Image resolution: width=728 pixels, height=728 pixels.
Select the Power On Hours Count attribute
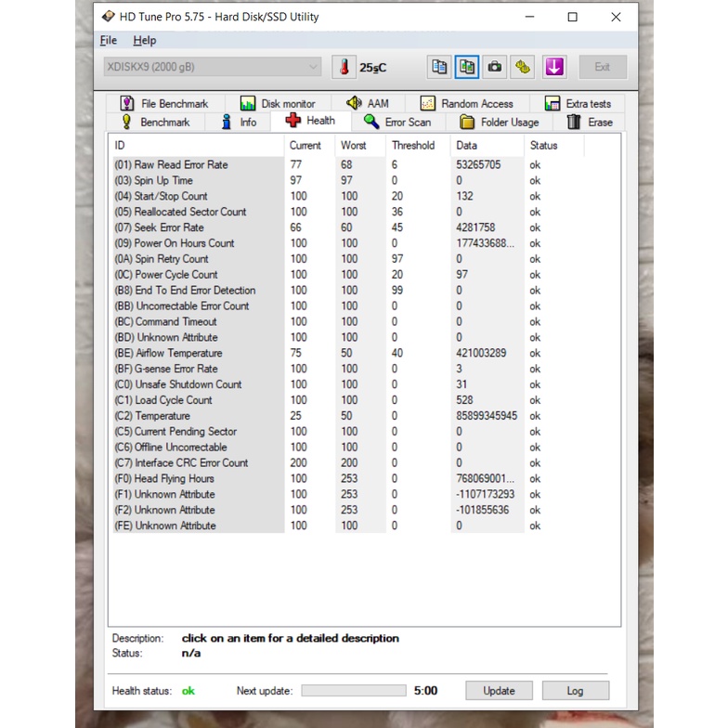[185, 243]
